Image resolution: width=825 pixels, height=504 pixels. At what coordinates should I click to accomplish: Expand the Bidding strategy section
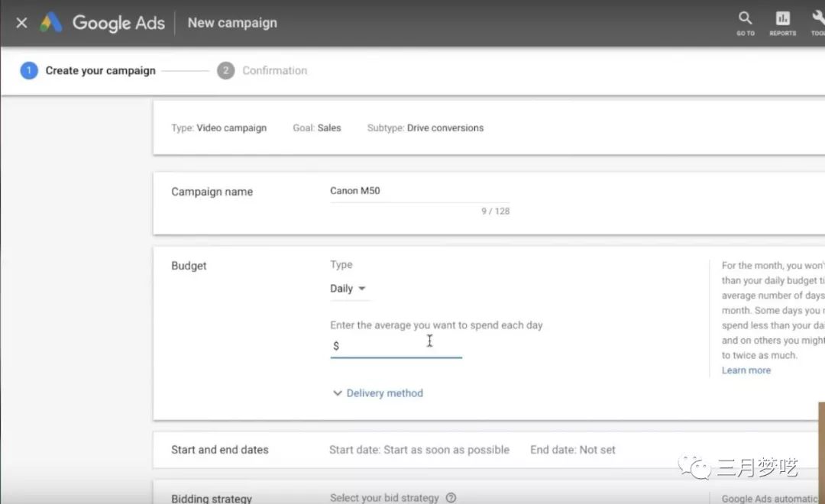click(212, 499)
